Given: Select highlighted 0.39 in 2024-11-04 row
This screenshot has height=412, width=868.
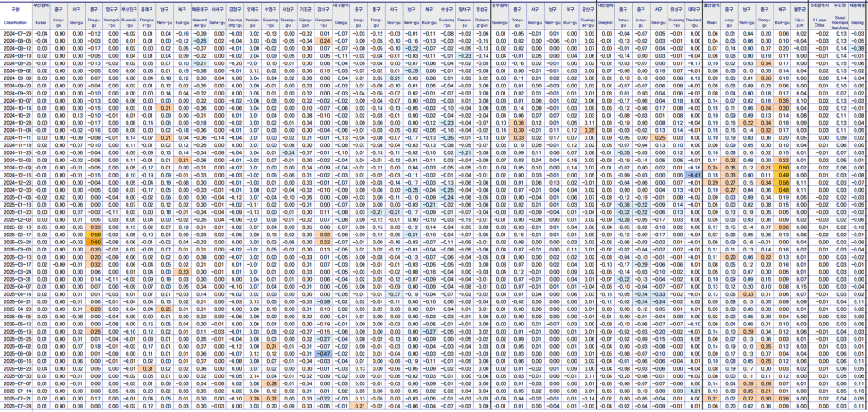Looking at the screenshot, I should pyautogui.click(x=518, y=130).
